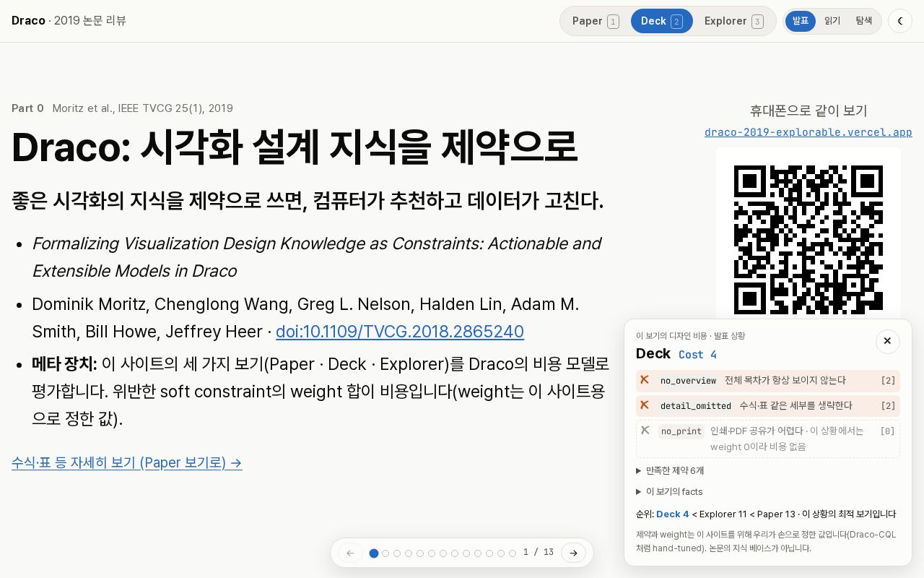Click the 휴대폰으로 같이 보기 caption

pyautogui.click(x=808, y=111)
